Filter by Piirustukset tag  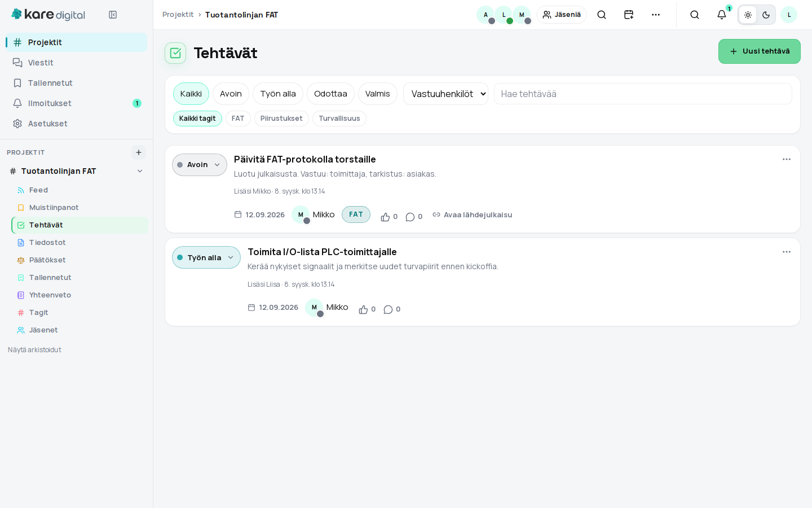click(x=281, y=119)
